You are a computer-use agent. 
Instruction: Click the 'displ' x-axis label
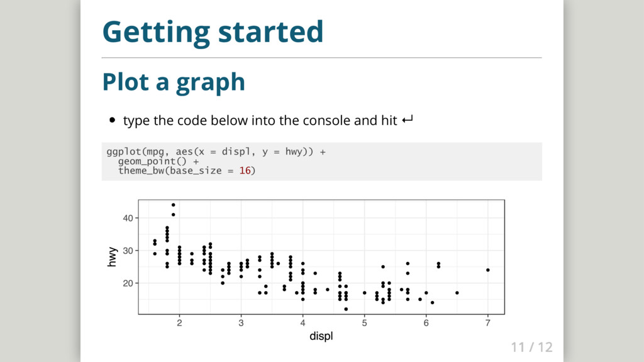coord(321,337)
